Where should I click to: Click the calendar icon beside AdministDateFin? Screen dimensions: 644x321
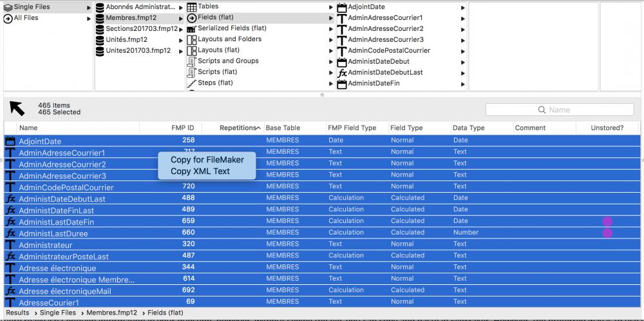tap(342, 84)
